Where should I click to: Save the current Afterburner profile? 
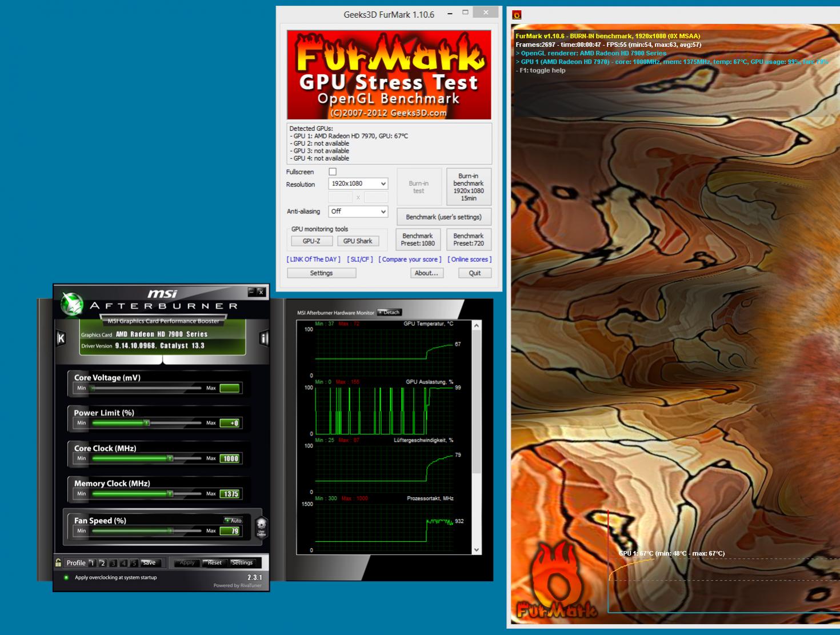pos(151,563)
